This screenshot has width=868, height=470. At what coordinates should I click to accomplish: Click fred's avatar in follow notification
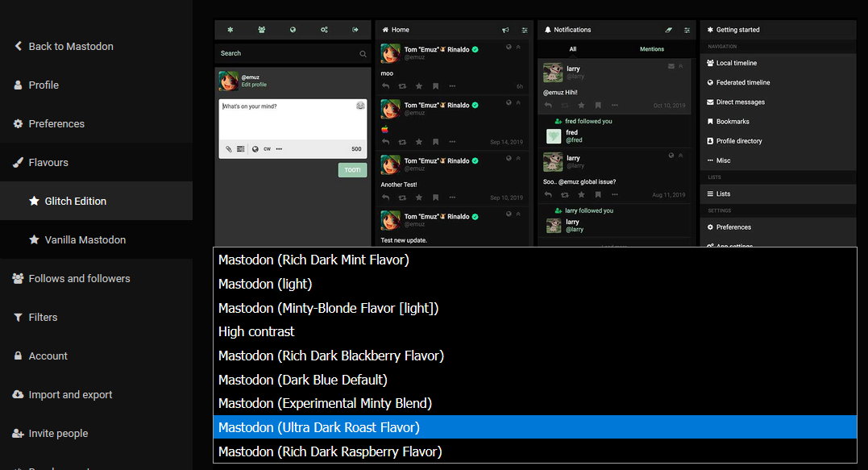tap(554, 136)
